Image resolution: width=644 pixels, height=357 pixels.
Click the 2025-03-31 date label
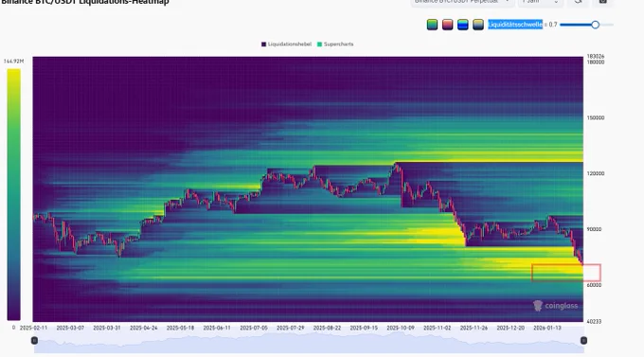tap(107, 328)
